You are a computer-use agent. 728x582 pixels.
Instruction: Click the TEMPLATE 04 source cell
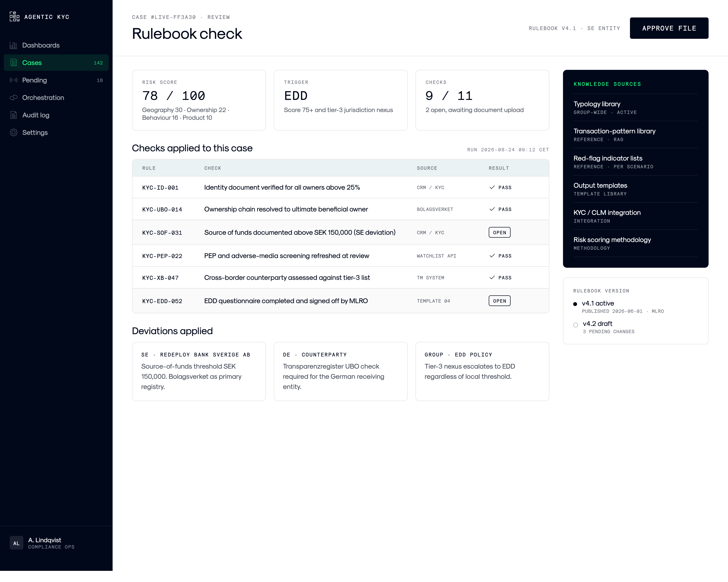coord(434,301)
